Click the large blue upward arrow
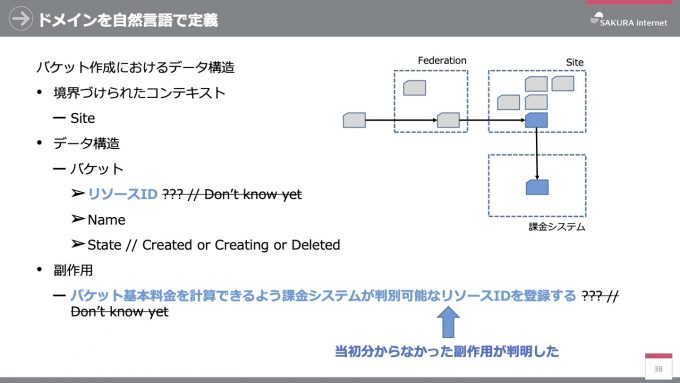Viewport: 680px width, 383px height. pyautogui.click(x=448, y=322)
